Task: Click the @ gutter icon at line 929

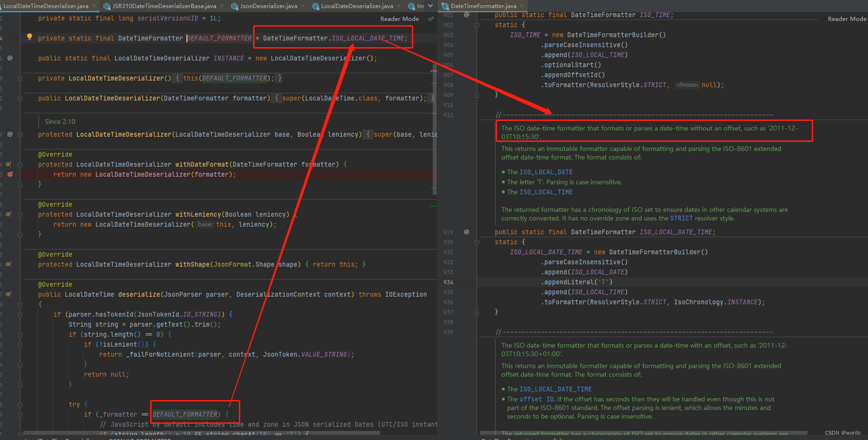Action: tap(467, 232)
